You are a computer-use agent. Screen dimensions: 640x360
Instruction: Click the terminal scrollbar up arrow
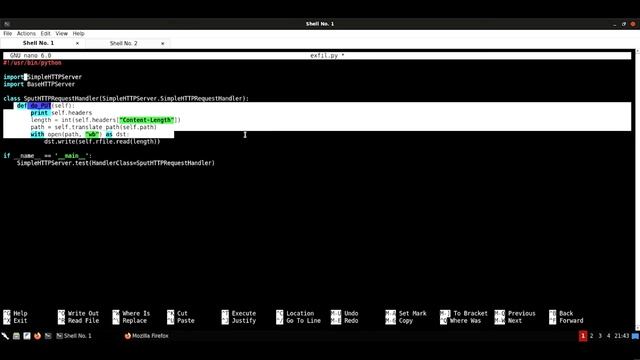[x=638, y=51]
